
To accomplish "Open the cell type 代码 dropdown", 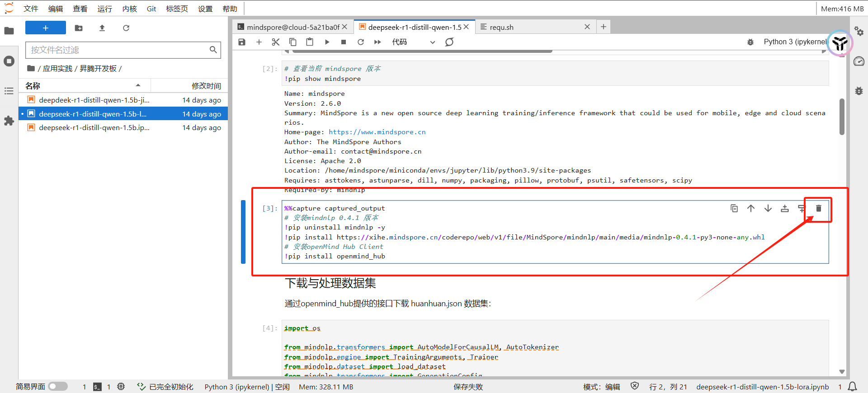I will pyautogui.click(x=413, y=42).
